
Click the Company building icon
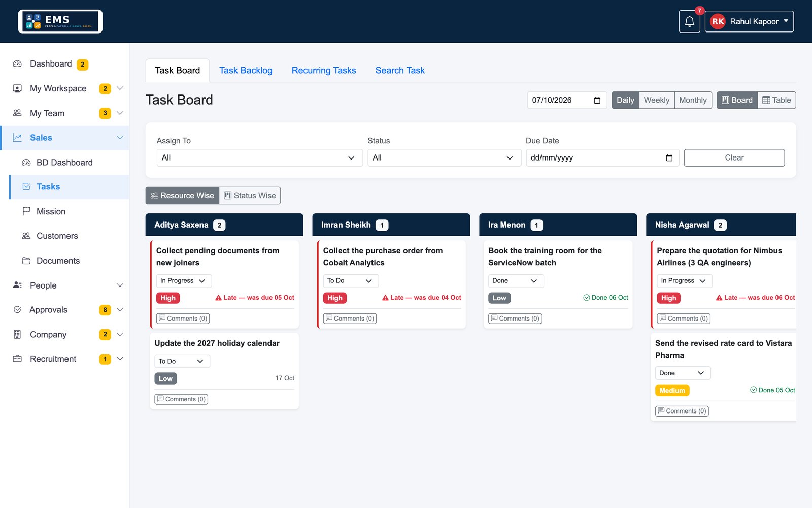17,334
